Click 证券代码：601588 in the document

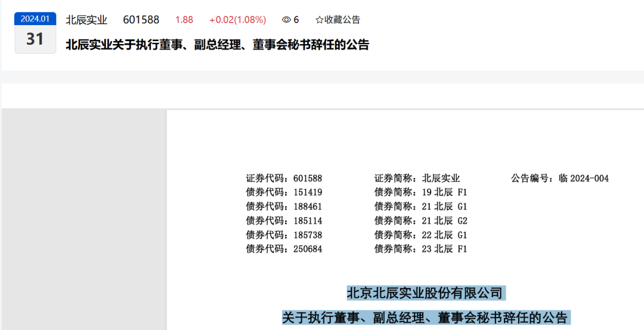tap(284, 178)
